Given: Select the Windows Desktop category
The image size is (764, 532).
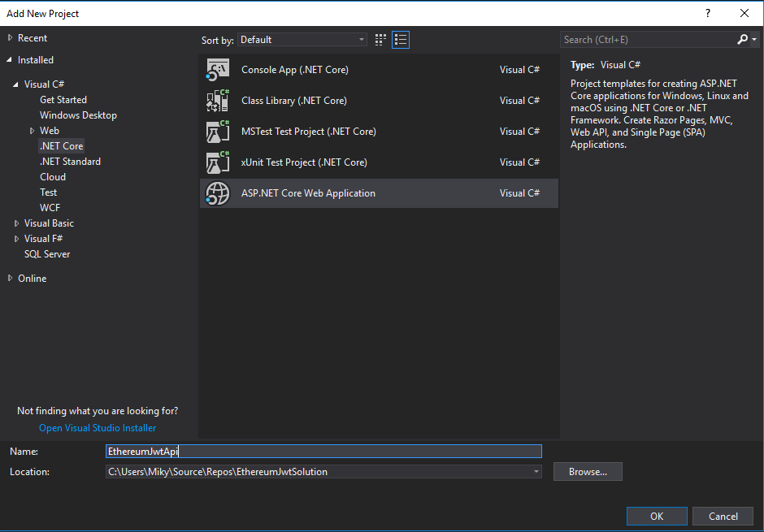Looking at the screenshot, I should (78, 115).
